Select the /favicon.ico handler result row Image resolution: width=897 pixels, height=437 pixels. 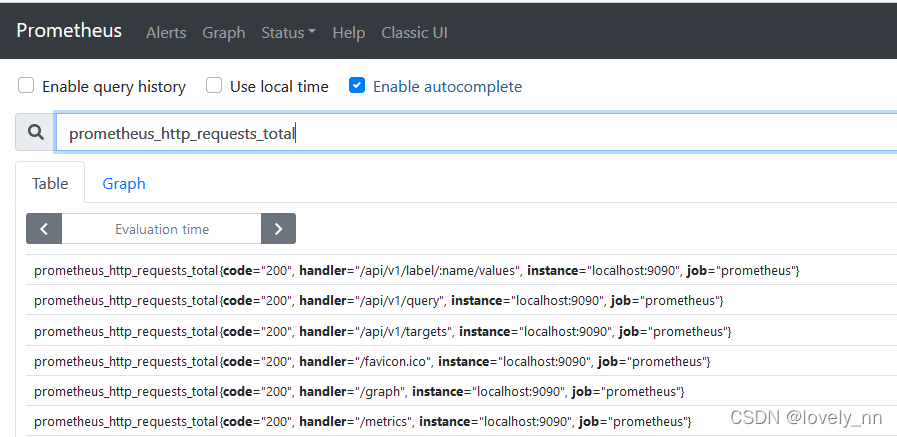(x=461, y=361)
